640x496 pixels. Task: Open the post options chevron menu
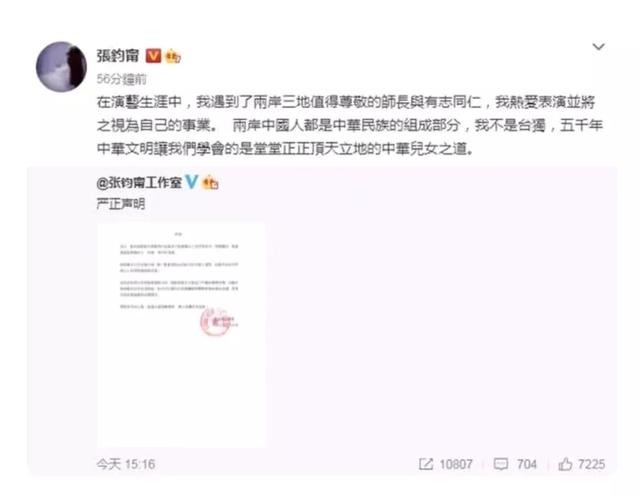pos(598,47)
